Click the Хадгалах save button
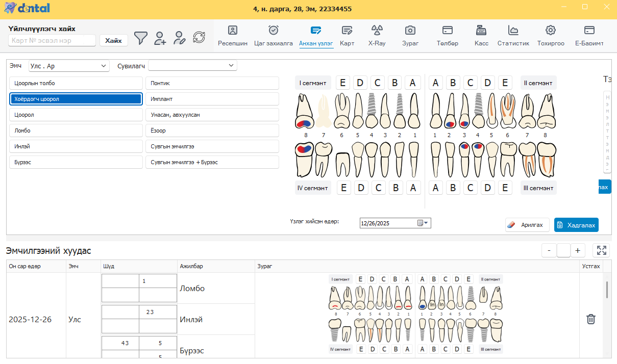Screen dimensions: 617x364 (x=576, y=225)
